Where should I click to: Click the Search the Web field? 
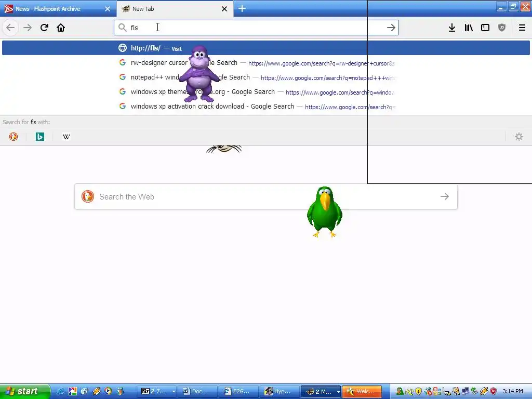[265, 196]
